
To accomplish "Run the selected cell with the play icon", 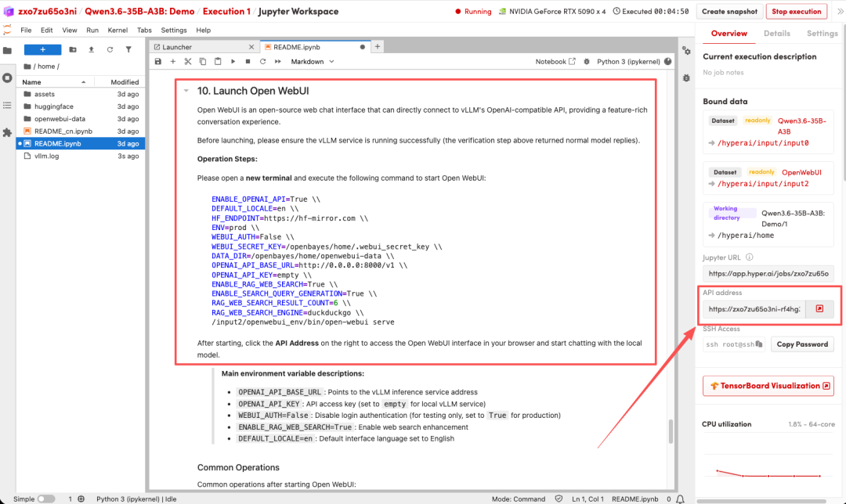I will point(233,62).
